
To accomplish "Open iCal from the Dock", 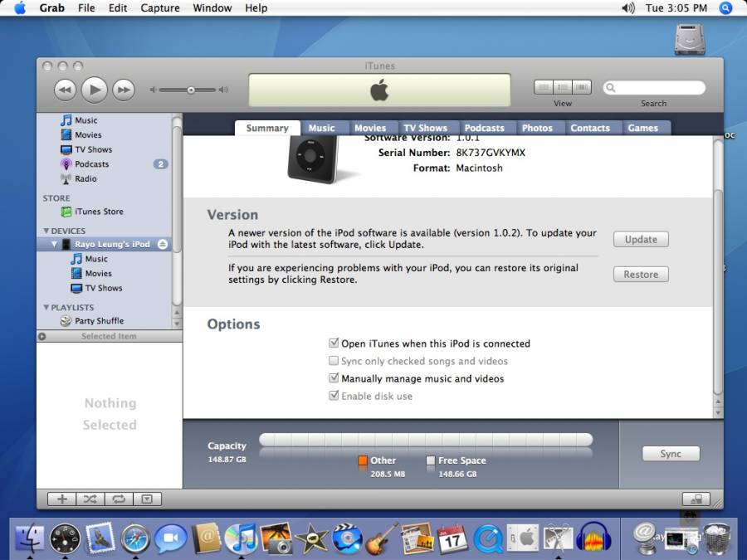I will [x=452, y=538].
